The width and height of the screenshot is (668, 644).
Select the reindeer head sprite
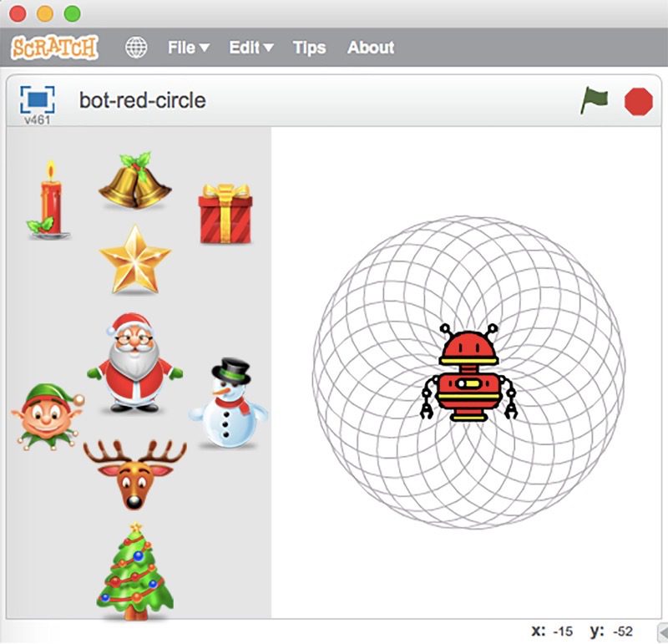134,474
